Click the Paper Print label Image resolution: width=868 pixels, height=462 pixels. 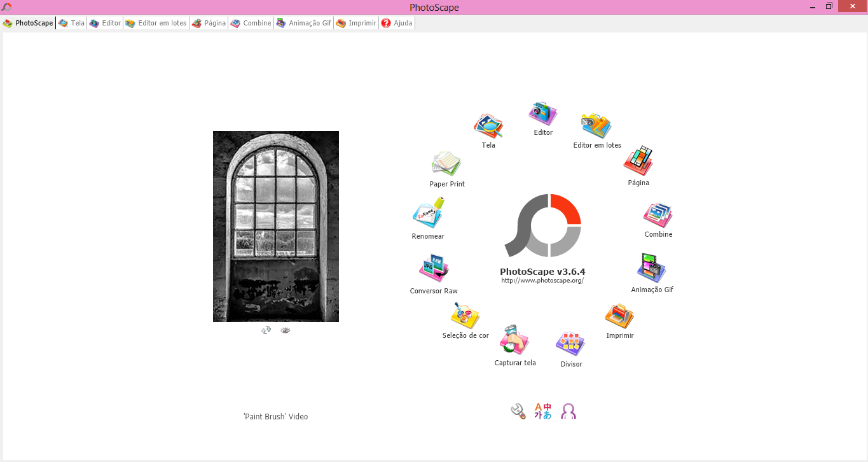point(447,184)
